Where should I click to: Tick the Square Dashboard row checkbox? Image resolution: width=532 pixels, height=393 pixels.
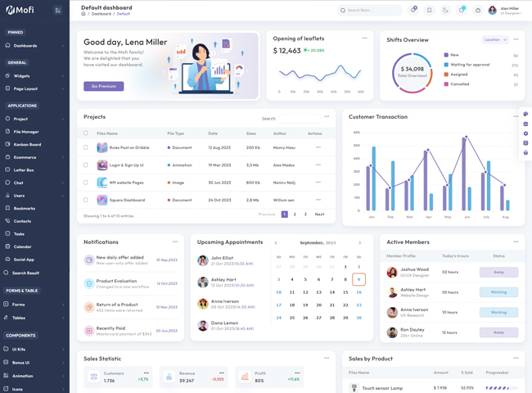coord(86,200)
